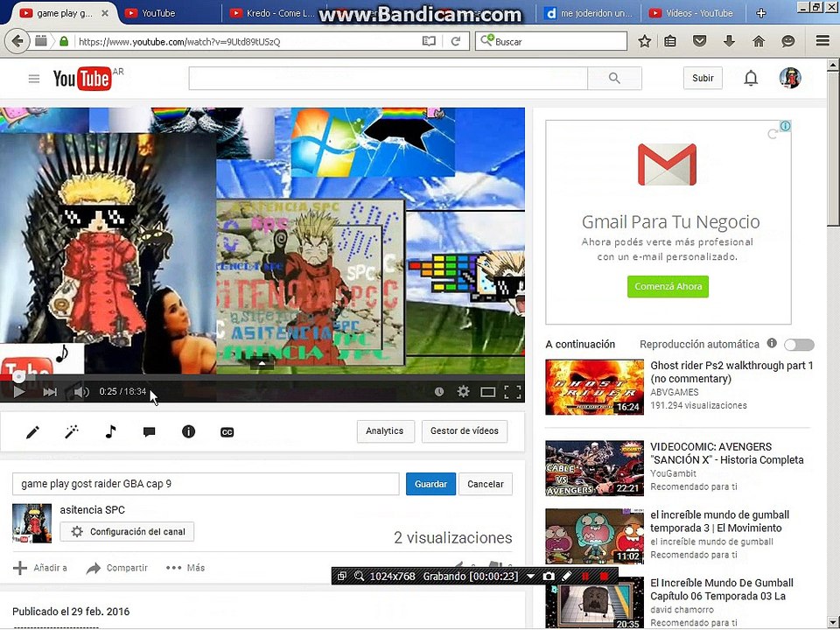The width and height of the screenshot is (840, 630).
Task: Open the downloads arrow
Action: tap(729, 41)
